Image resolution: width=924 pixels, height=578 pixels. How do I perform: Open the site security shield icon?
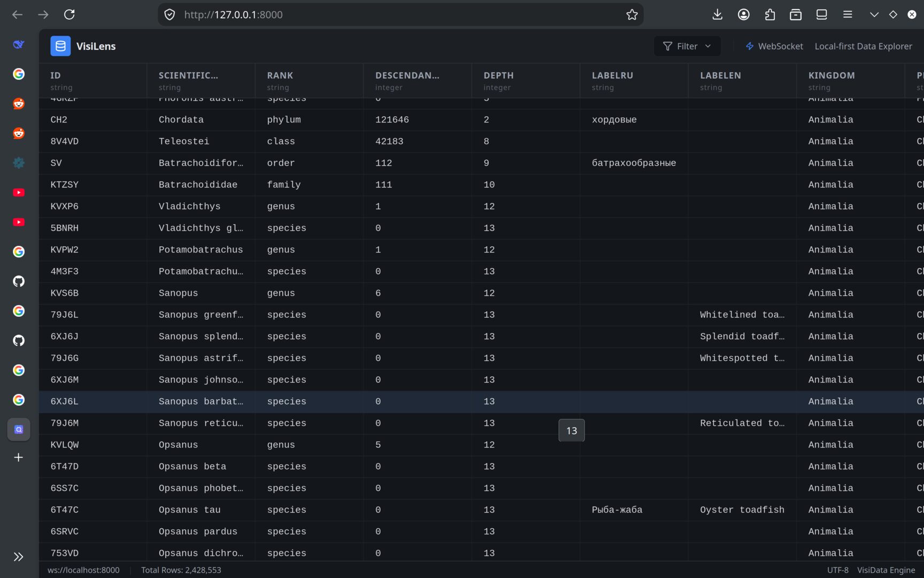tap(170, 14)
